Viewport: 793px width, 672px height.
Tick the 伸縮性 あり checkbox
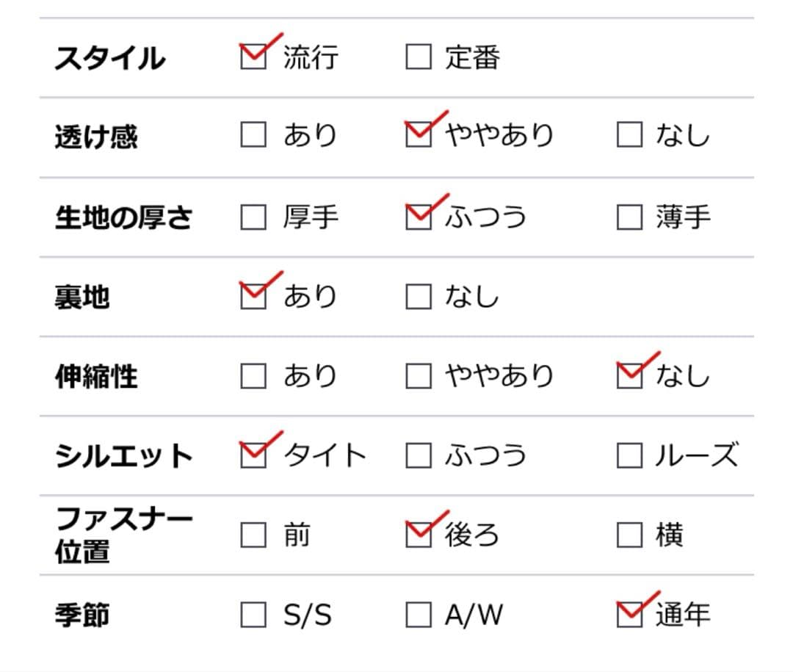(253, 376)
